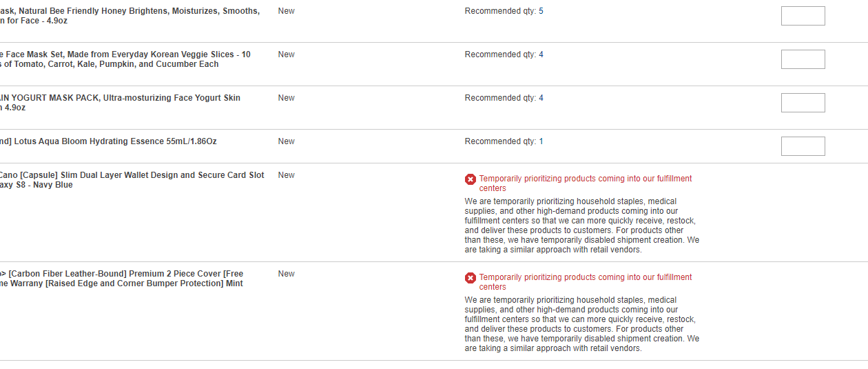The width and height of the screenshot is (868, 369).
Task: Open the Korean Veggie Slices Face Mask Set title
Action: (125, 59)
